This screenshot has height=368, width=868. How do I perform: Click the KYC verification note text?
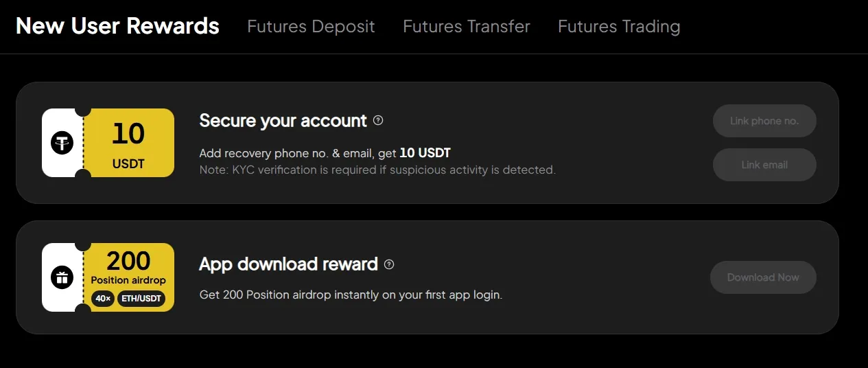coord(377,170)
